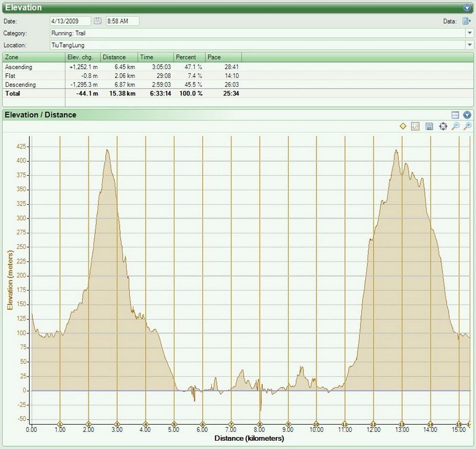Expand the Category dropdown arrow

tap(469, 33)
